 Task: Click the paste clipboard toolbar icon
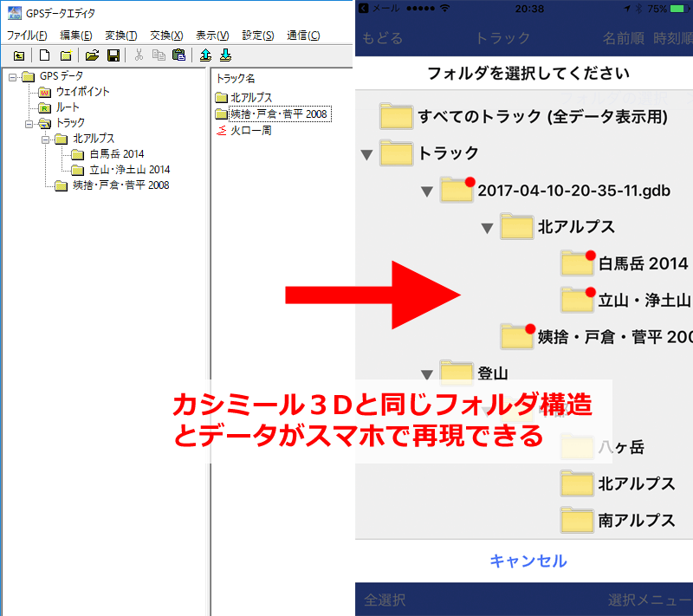178,55
